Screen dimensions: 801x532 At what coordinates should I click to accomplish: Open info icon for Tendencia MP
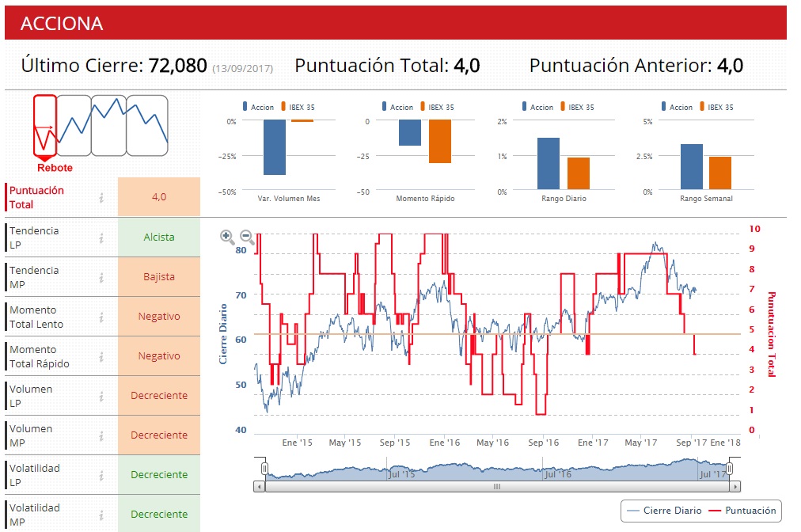coord(101,277)
